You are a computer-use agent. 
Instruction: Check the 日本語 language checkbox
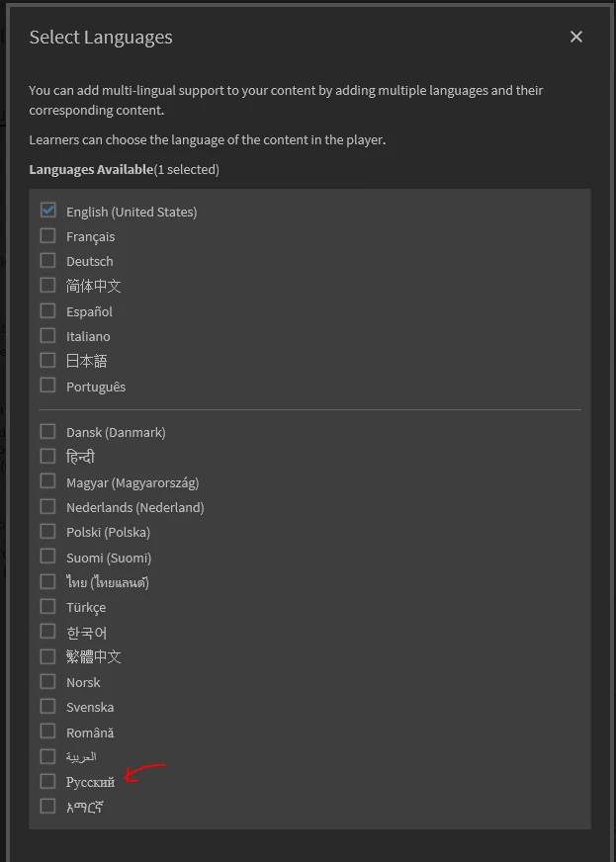coord(47,360)
